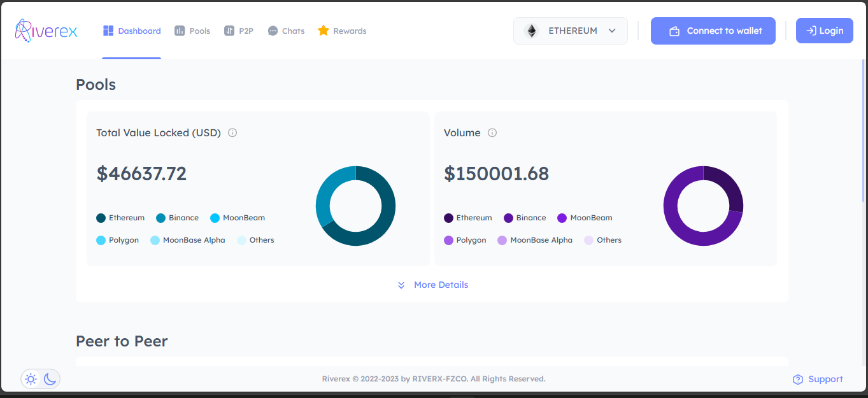Expand More Details under Pools

pyautogui.click(x=441, y=285)
